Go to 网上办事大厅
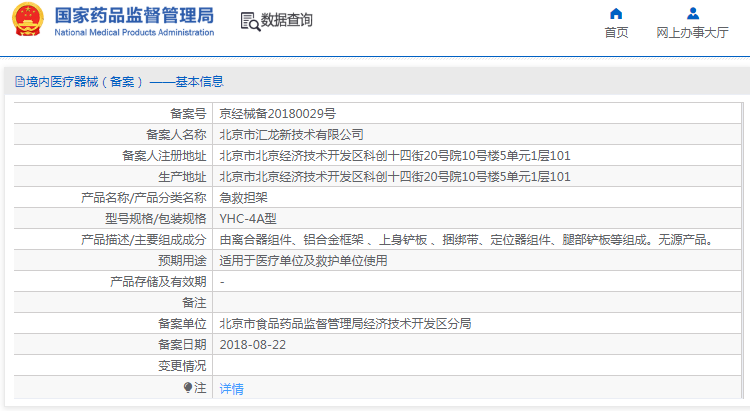Viewport: 750px width, 411px height. point(692,33)
